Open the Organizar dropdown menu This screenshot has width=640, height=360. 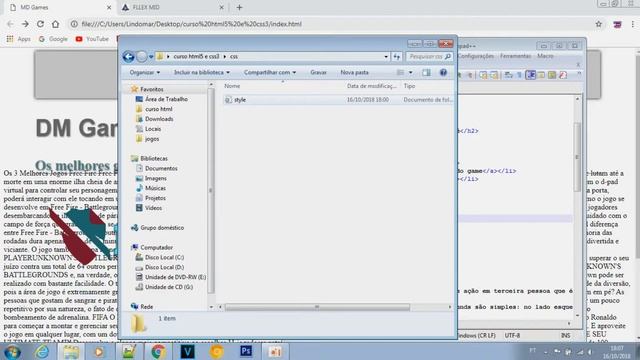(x=144, y=73)
